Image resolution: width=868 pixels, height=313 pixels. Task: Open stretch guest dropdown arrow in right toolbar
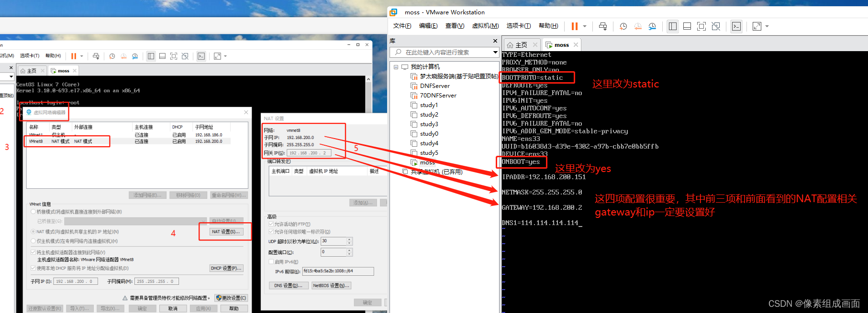[767, 26]
